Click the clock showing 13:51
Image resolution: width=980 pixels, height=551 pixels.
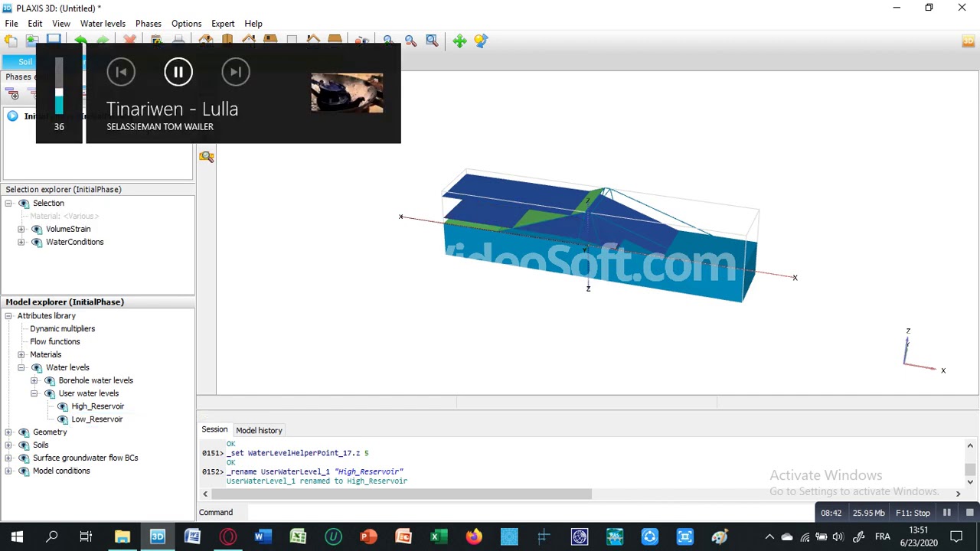click(x=919, y=530)
